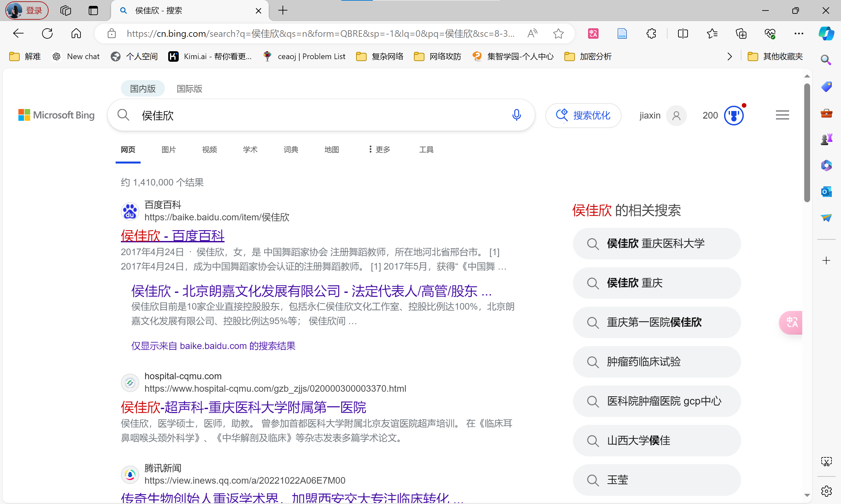Open the Collections toolbar icon

741,33
